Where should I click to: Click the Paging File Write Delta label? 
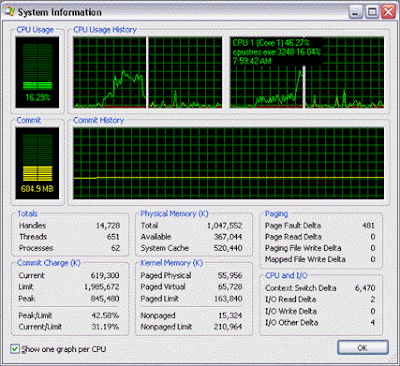tap(303, 248)
